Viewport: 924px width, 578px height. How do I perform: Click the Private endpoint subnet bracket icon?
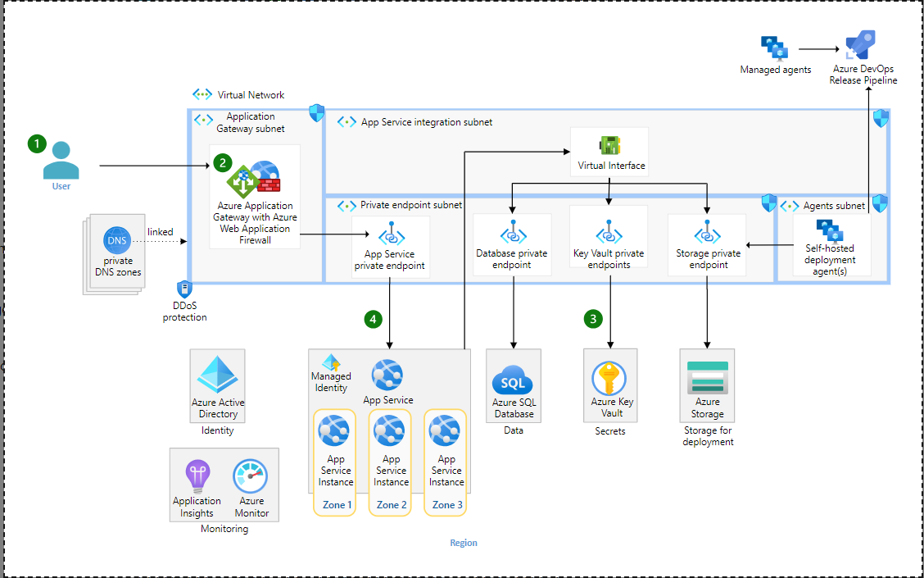(x=346, y=206)
